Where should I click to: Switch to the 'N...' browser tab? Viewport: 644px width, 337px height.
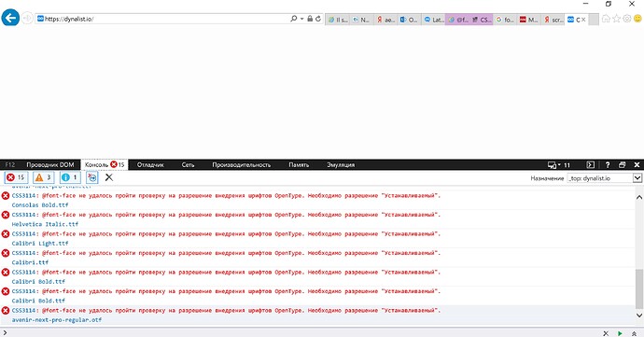(x=361, y=20)
